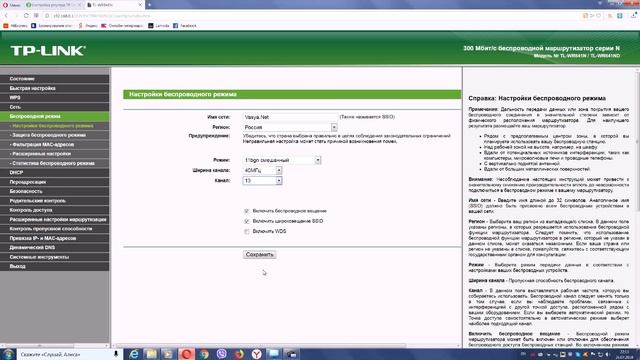
Task: Open a new browser tab
Action: pos(149,4)
